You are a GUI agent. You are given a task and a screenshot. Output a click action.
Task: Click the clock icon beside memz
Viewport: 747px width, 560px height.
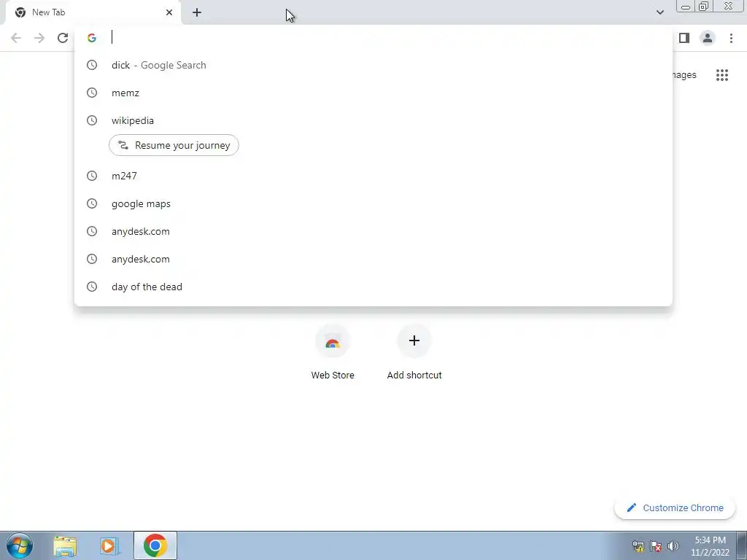[x=92, y=93]
